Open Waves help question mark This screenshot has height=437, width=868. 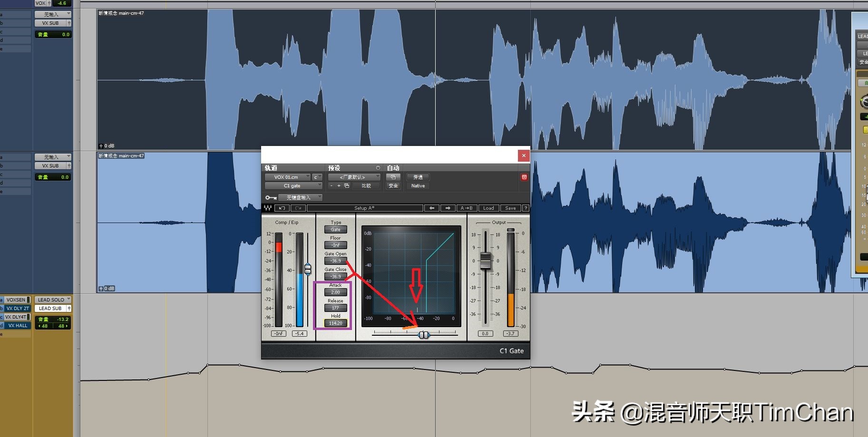click(x=526, y=208)
